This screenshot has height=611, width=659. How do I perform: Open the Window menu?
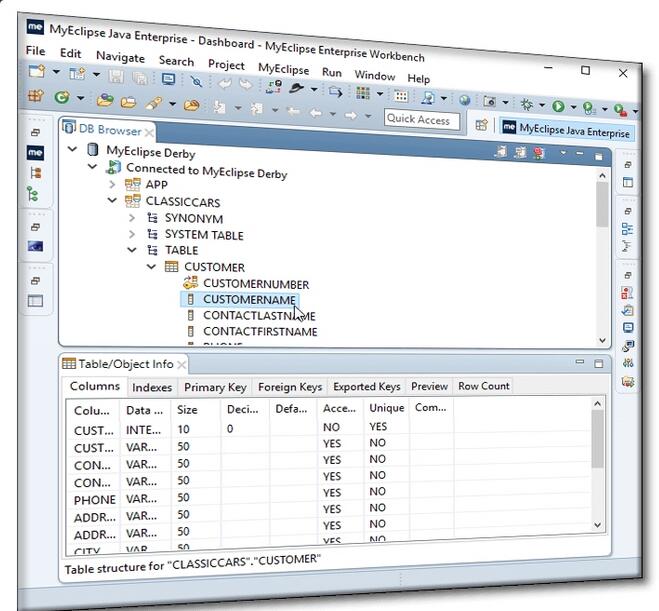tap(374, 75)
